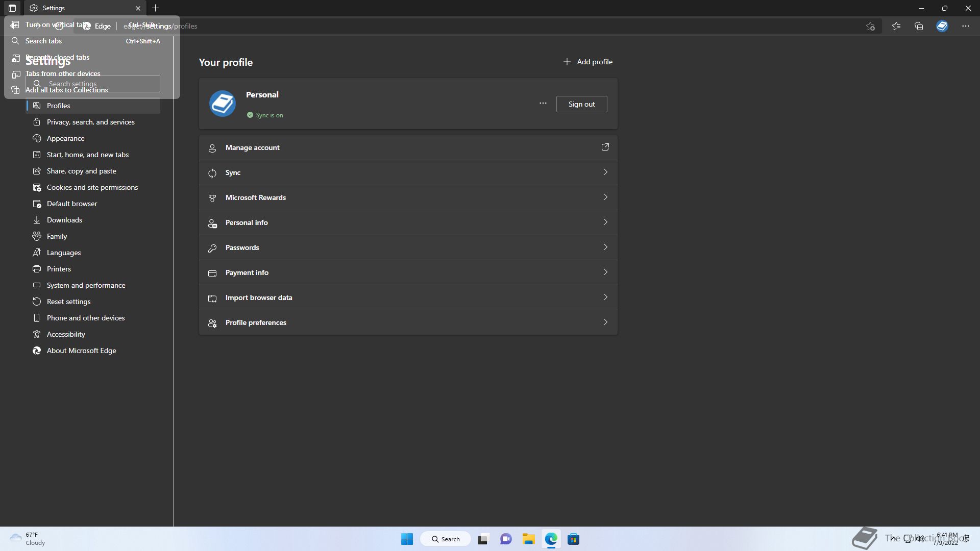This screenshot has height=551, width=980.
Task: Open Share, copy and paste settings
Action: 93,171
